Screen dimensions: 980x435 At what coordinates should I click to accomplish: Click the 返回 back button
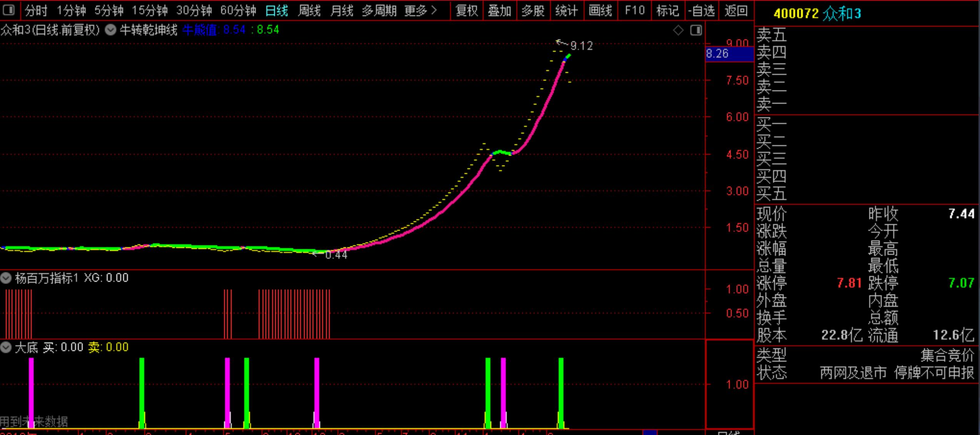pyautogui.click(x=736, y=10)
